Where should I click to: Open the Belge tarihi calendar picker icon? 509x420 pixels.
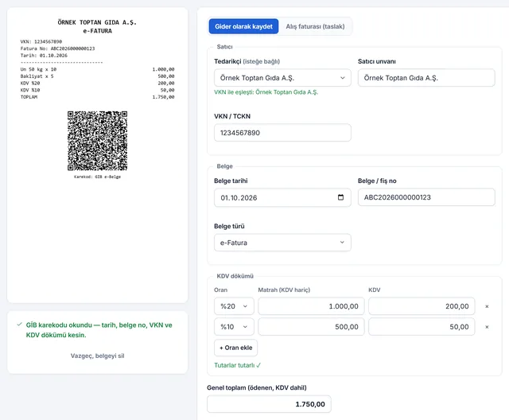click(x=340, y=197)
